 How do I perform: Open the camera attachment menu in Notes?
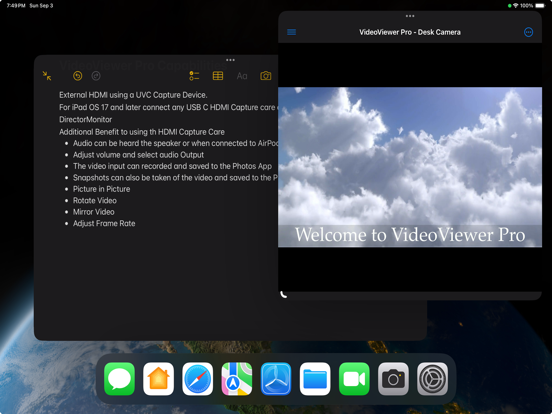[x=266, y=76]
